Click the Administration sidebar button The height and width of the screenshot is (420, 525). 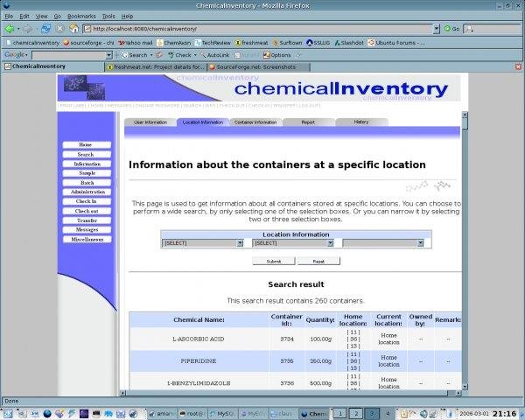click(x=87, y=192)
